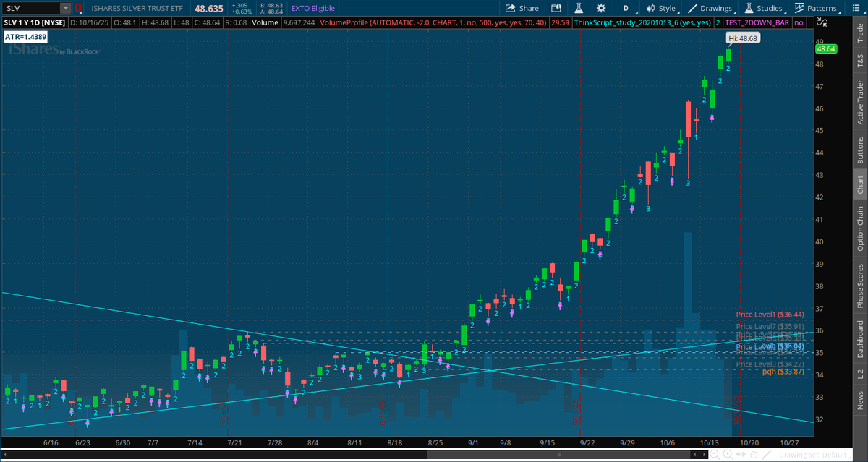
Task: Click the Price Level7 ($35.91) label
Action: (x=770, y=327)
